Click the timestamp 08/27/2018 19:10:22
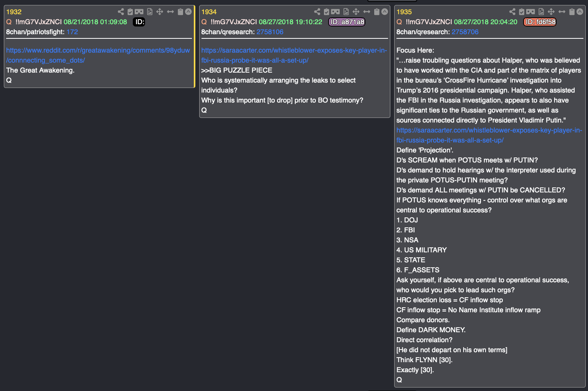 291,22
